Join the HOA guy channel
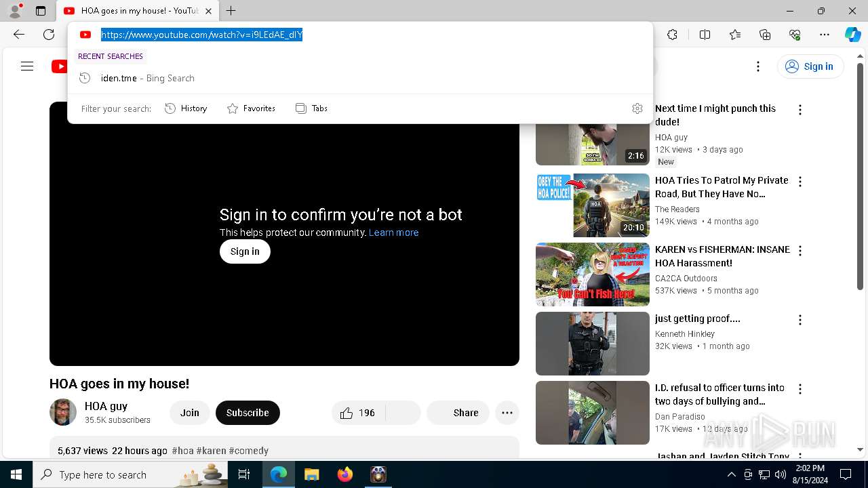868x488 pixels. pos(190,413)
